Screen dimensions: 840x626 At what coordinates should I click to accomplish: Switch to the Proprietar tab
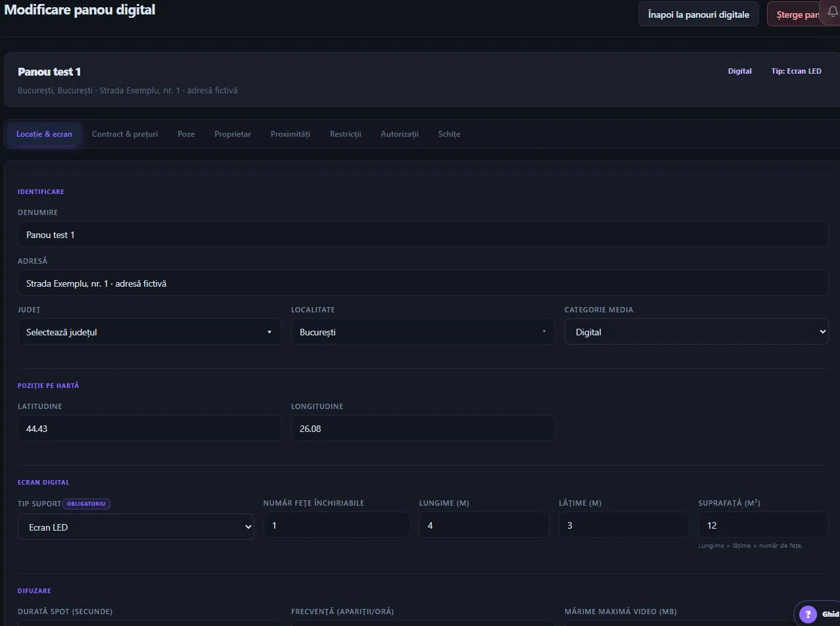(233, 134)
